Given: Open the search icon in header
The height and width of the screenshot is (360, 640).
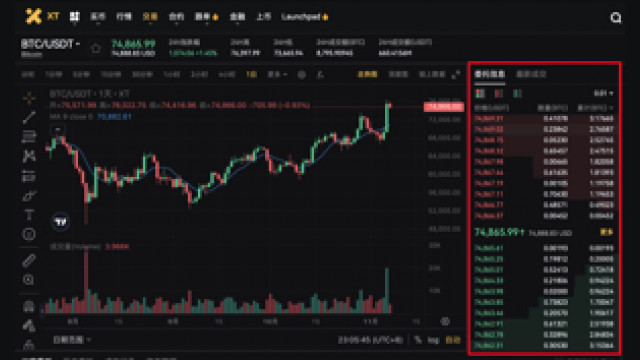Looking at the screenshot, I should (x=616, y=18).
